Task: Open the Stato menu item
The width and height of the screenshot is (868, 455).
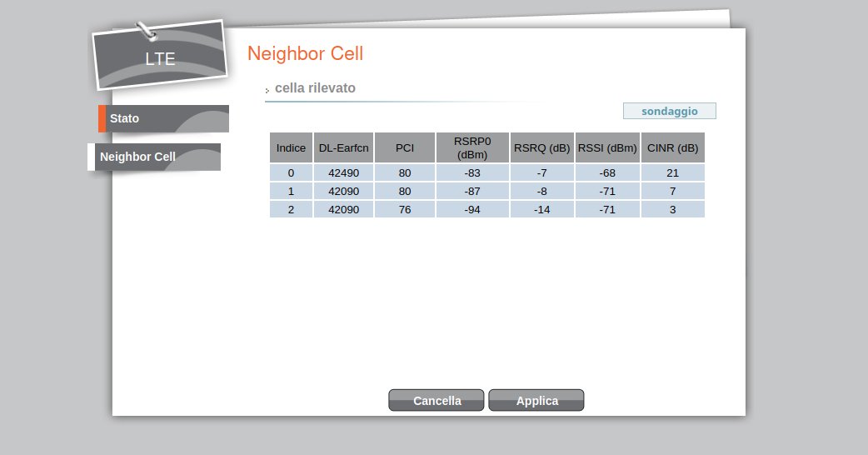Action: click(x=163, y=118)
